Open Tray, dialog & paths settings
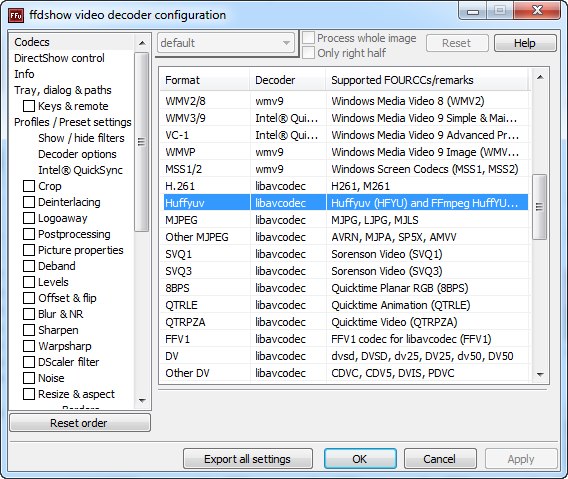The height and width of the screenshot is (479, 568). tap(63, 90)
